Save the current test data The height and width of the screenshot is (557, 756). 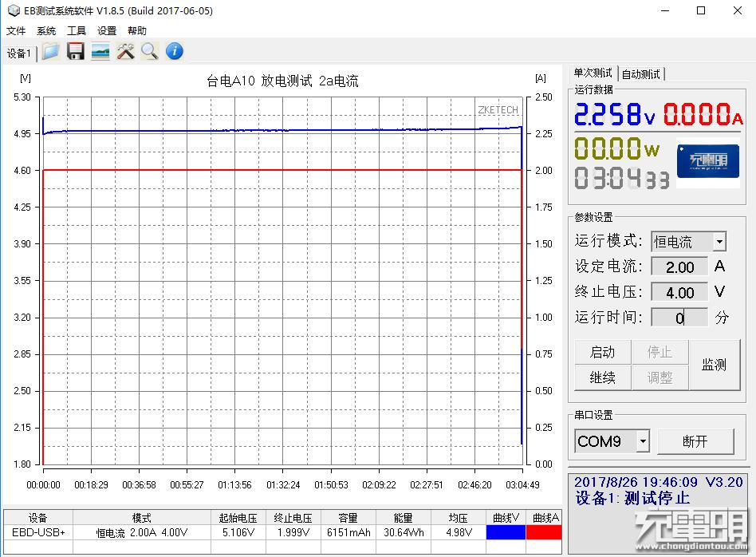75,51
